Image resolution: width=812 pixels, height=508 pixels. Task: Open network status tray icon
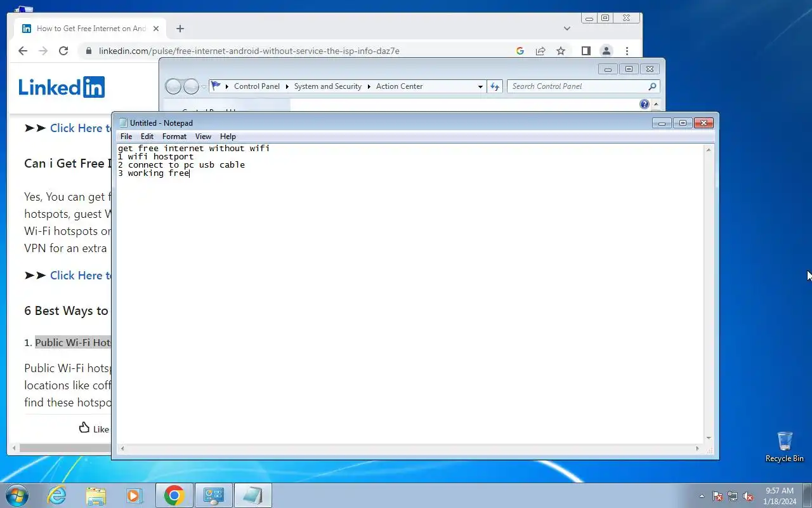(733, 496)
